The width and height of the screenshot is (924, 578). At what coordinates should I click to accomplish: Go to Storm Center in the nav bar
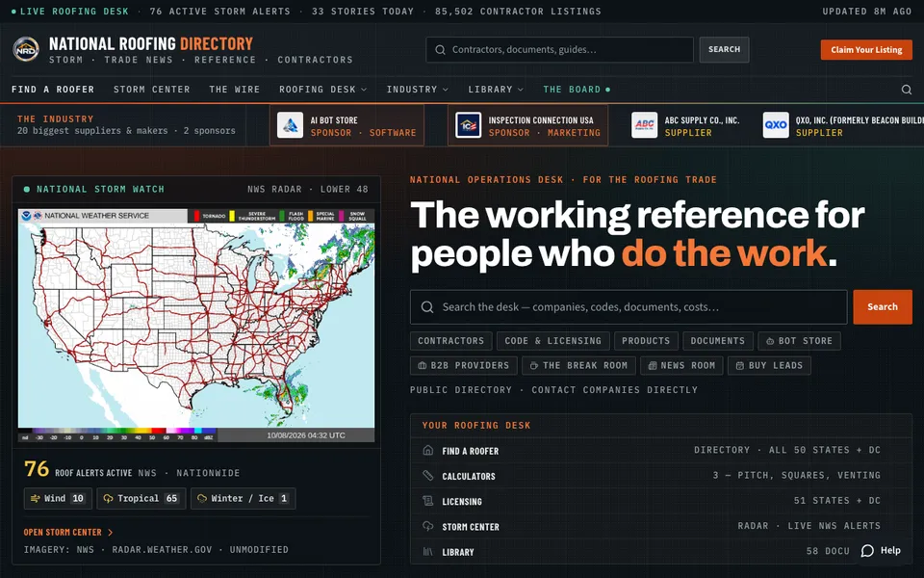(x=151, y=90)
